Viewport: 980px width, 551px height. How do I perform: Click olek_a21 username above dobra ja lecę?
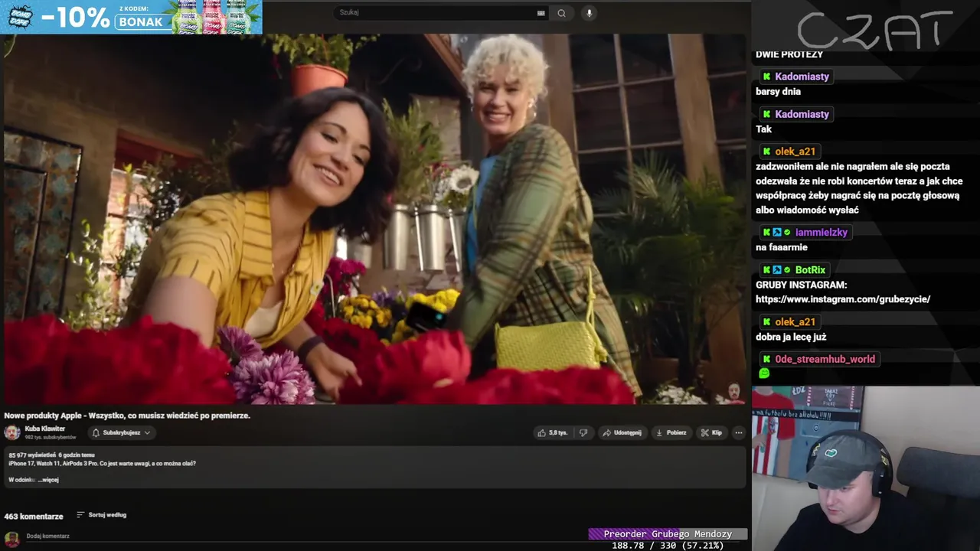795,321
